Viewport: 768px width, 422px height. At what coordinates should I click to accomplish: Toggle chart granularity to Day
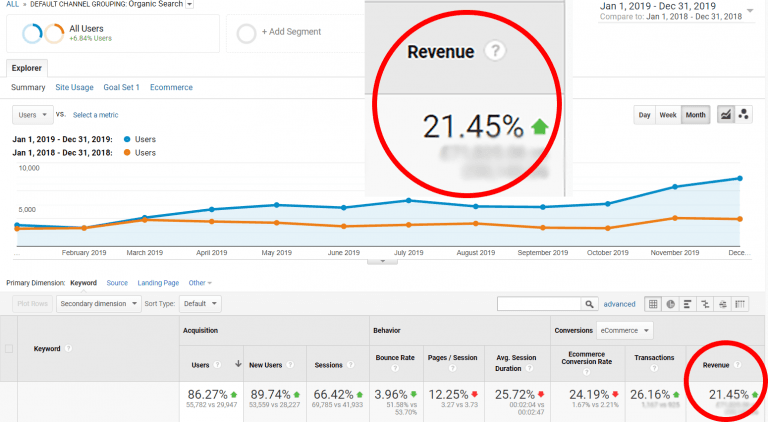[645, 115]
